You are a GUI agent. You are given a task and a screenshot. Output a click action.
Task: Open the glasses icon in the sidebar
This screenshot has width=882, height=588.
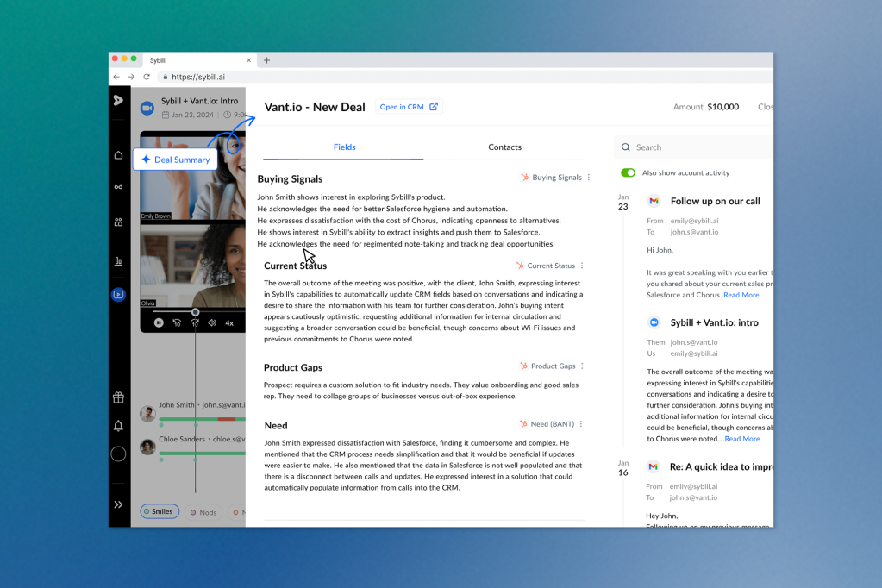118,187
